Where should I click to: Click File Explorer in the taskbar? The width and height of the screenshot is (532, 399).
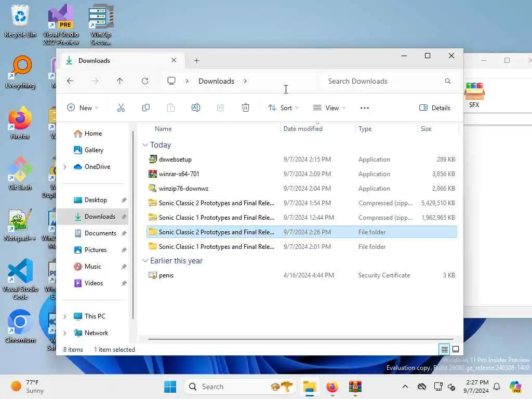310,387
